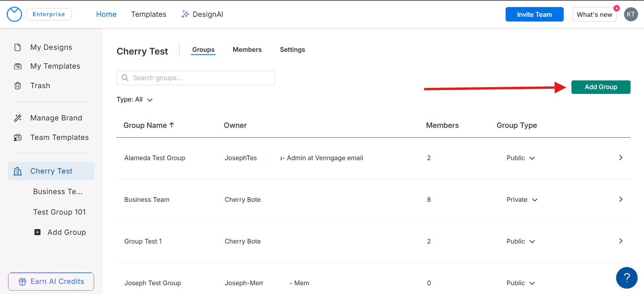The width and height of the screenshot is (644, 294).
Task: Click Cherry Bote owner of Business Team
Action: pyautogui.click(x=243, y=200)
